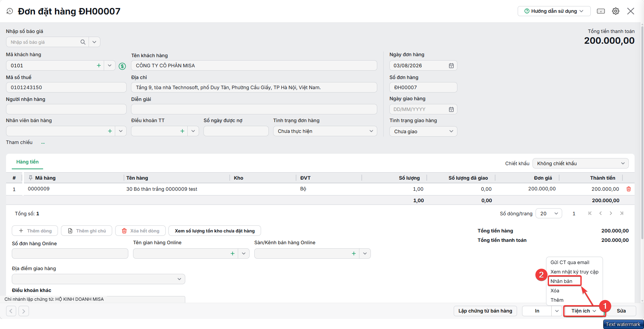Select Gửi CT qua email menu item
The height and width of the screenshot is (329, 644).
point(574,262)
